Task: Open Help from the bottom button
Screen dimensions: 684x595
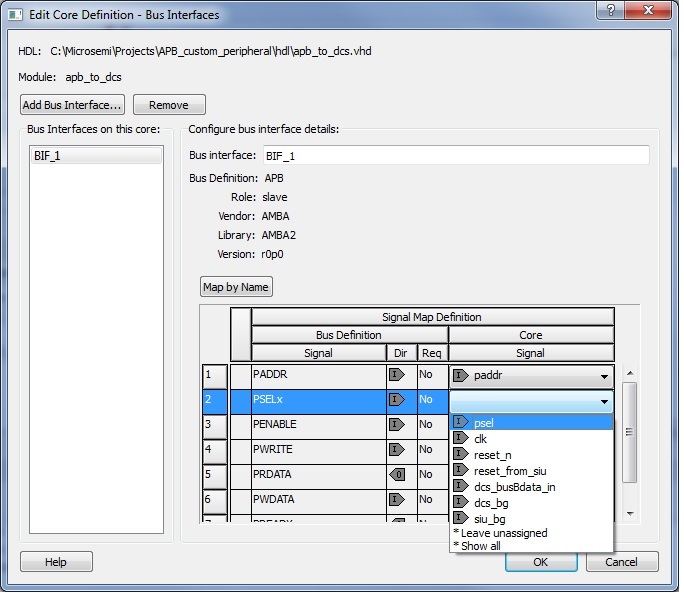Action: (x=57, y=564)
